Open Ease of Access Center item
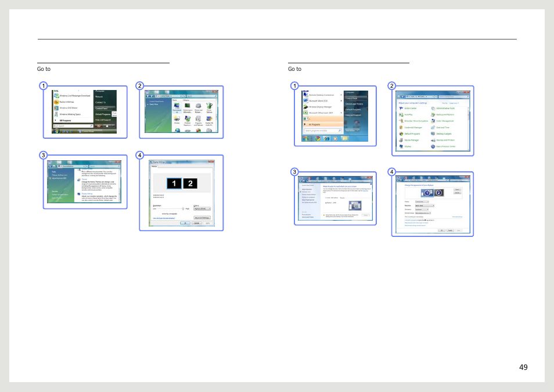554x392 pixels. (x=443, y=146)
